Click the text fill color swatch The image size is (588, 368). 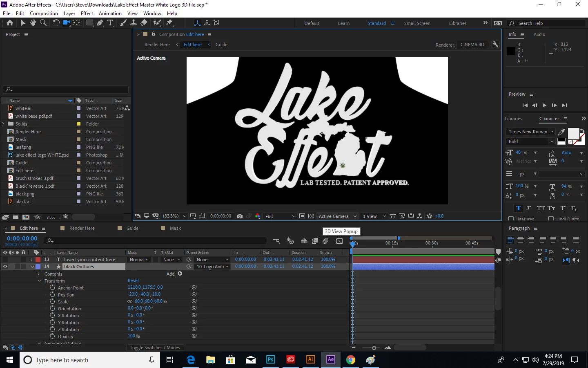coord(573,134)
